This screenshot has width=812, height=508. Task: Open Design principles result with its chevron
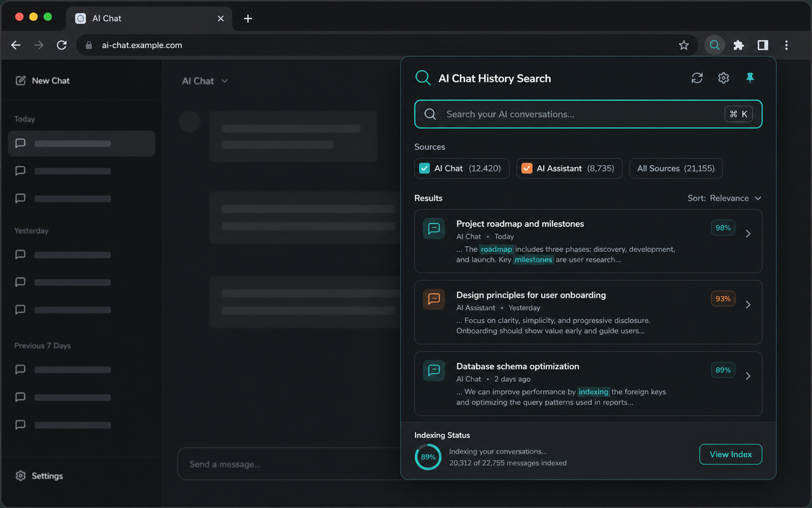(749, 305)
